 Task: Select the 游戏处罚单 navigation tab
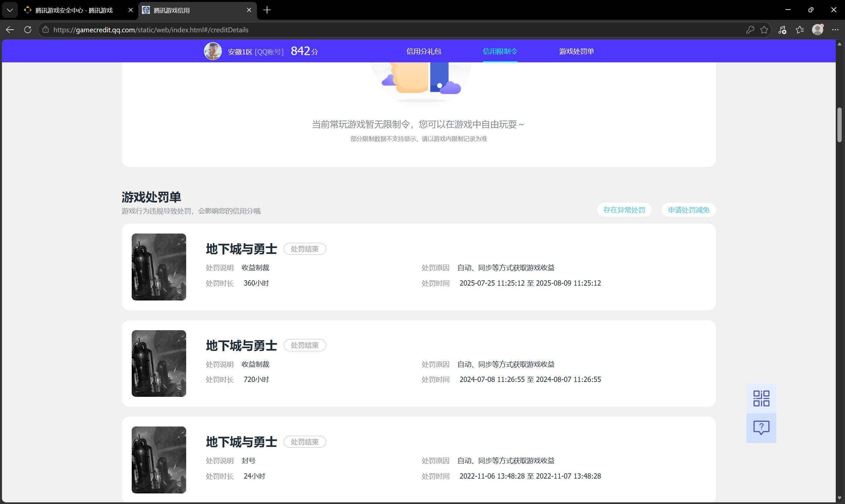(x=576, y=51)
